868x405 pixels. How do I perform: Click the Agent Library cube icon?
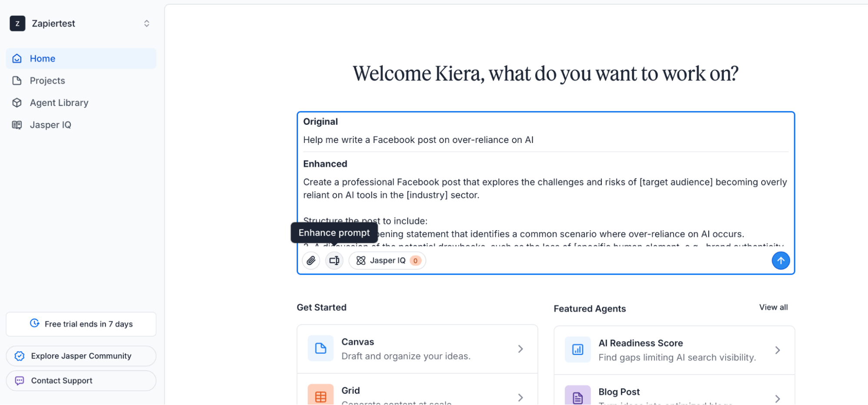[x=17, y=103]
